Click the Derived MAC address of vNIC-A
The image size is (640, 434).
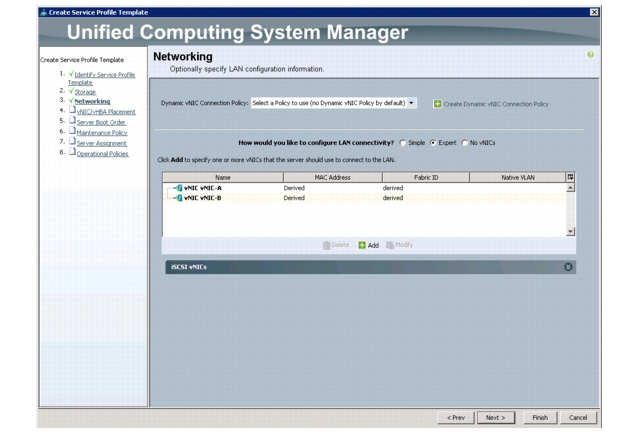(294, 188)
